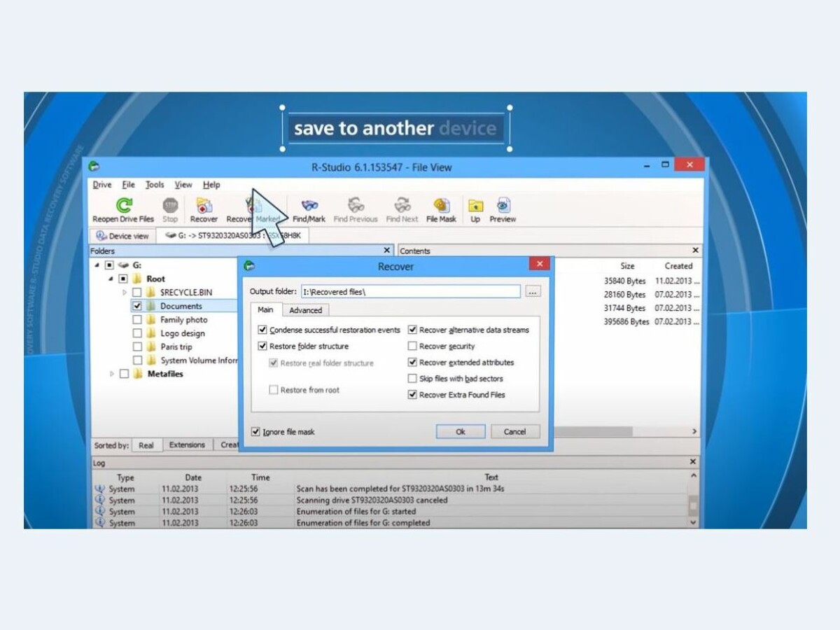Uncheck Recover Extra Found Files
Screen dimensions: 840x630
coord(412,394)
